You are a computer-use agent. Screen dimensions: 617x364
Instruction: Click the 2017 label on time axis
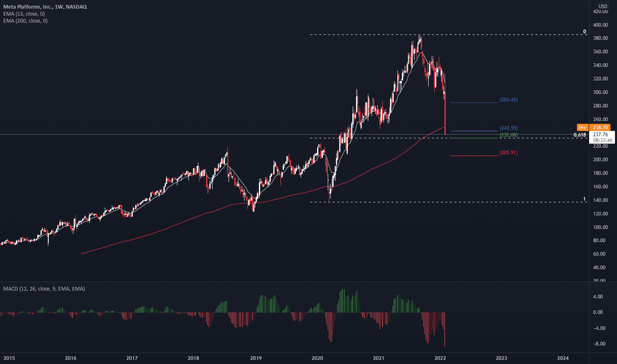132,358
